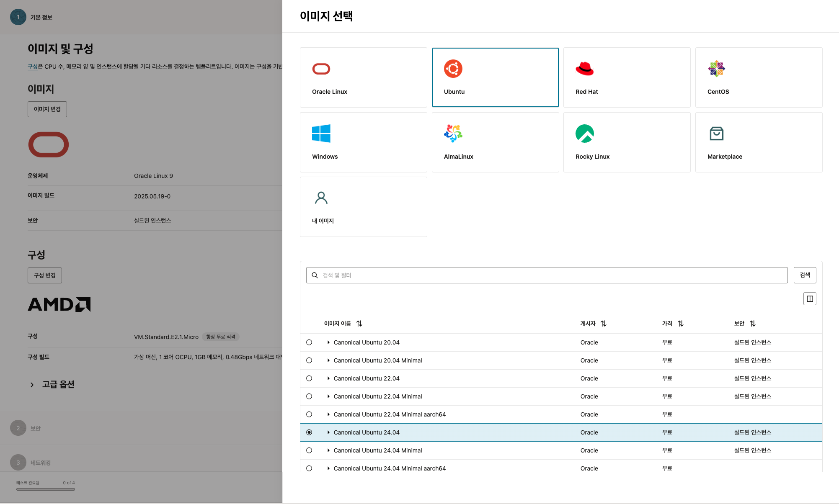Select the CentOS logo icon
The image size is (839, 504).
717,69
